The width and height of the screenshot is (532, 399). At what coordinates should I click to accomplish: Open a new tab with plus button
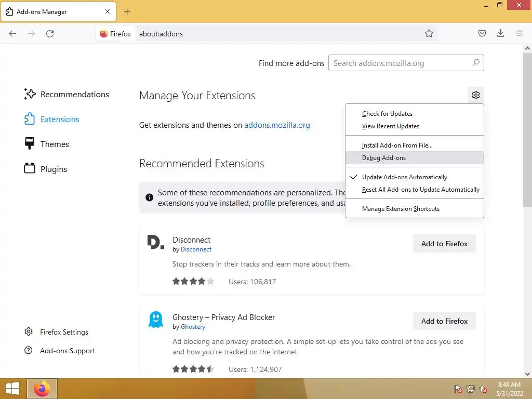pos(127,12)
